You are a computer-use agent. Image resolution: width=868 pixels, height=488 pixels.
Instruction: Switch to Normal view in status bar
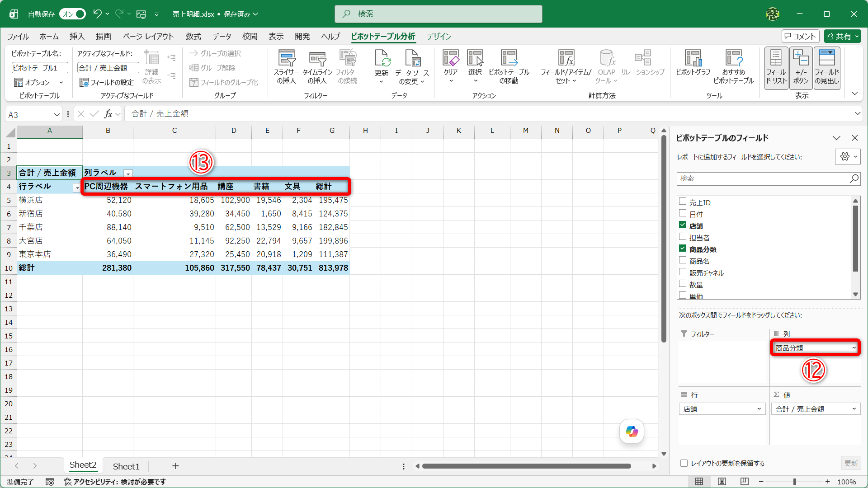pos(699,482)
